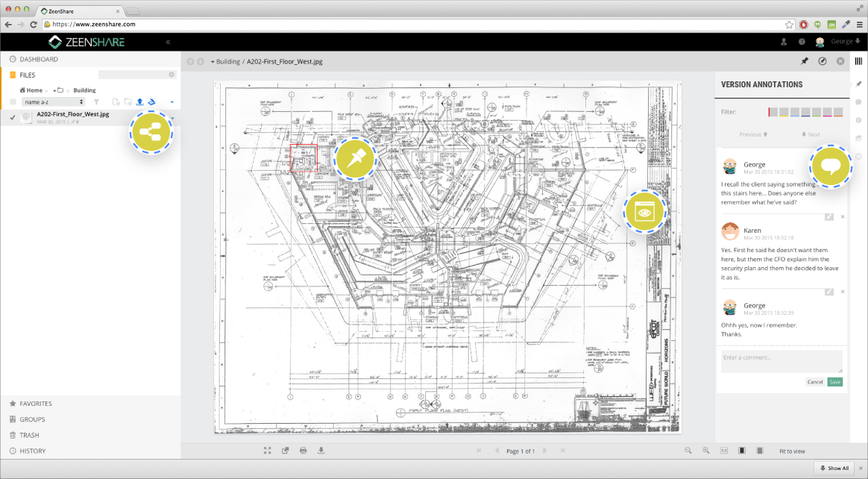The height and width of the screenshot is (479, 868).
Task: Print the document
Action: [303, 451]
